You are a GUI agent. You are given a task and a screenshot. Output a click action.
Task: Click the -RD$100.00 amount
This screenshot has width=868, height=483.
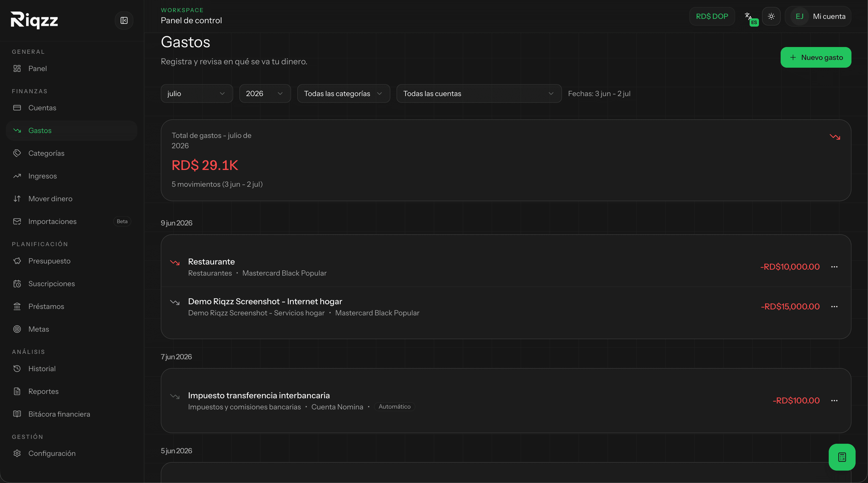coord(796,401)
